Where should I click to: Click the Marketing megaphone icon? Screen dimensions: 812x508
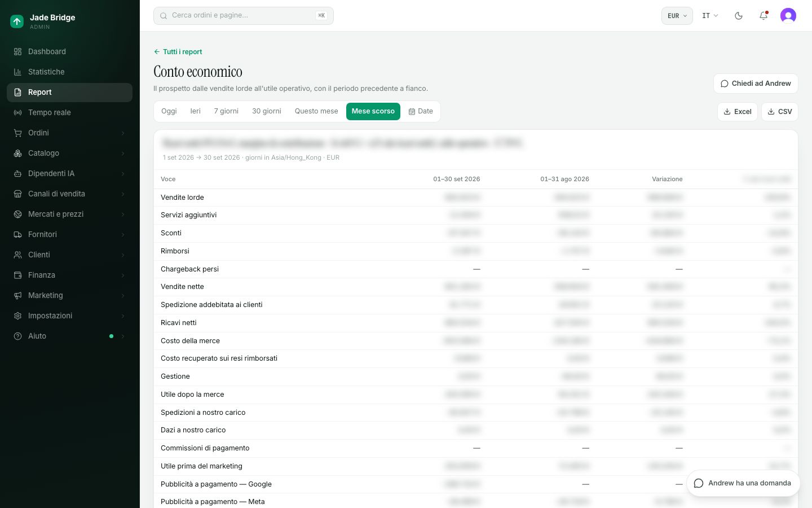pos(17,295)
